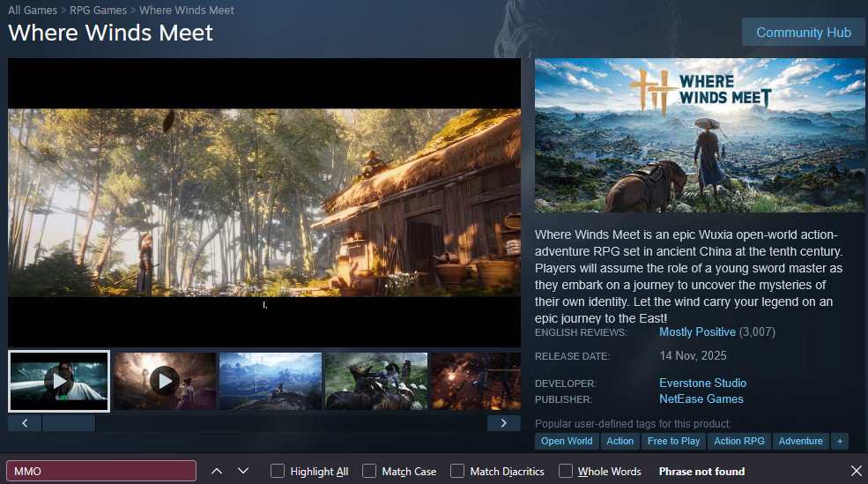Enable Match Diacritics checkbox

(457, 472)
